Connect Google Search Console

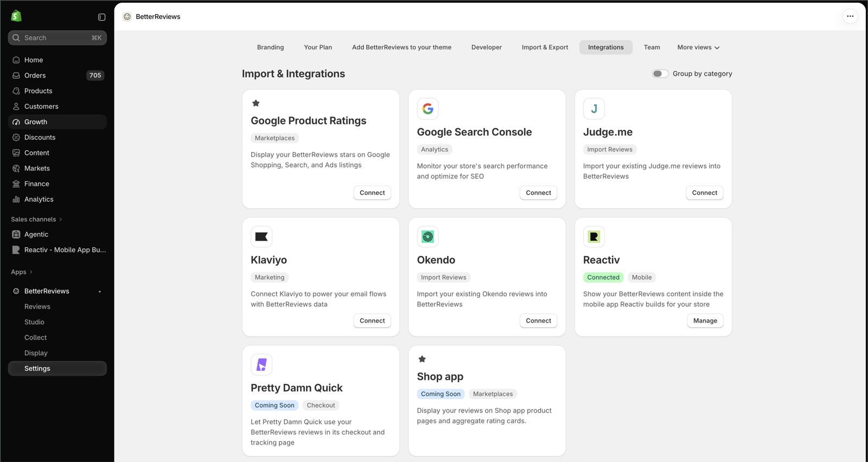coord(538,193)
